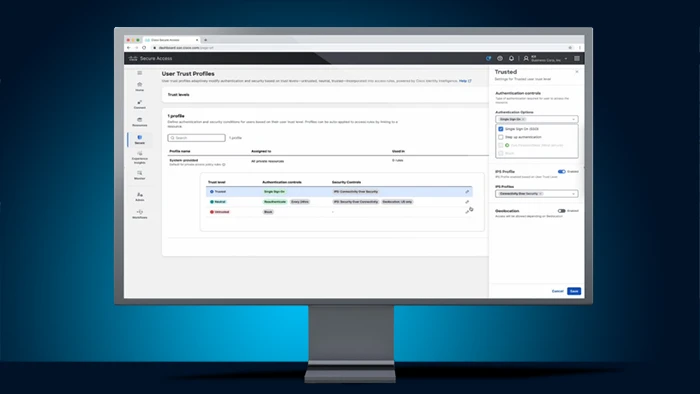Click browser back arrow
This screenshot has width=700, height=394.
pyautogui.click(x=129, y=48)
